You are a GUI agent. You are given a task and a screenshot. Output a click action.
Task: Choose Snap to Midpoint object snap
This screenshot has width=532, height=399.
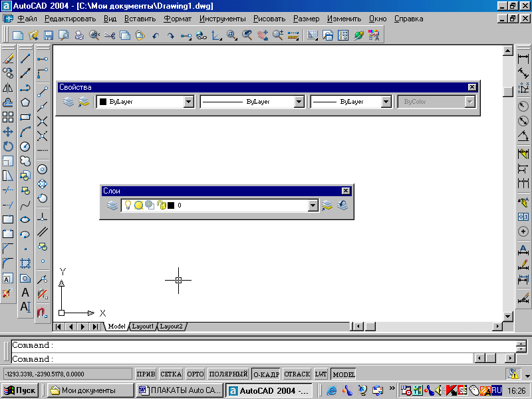pyautogui.click(x=43, y=106)
